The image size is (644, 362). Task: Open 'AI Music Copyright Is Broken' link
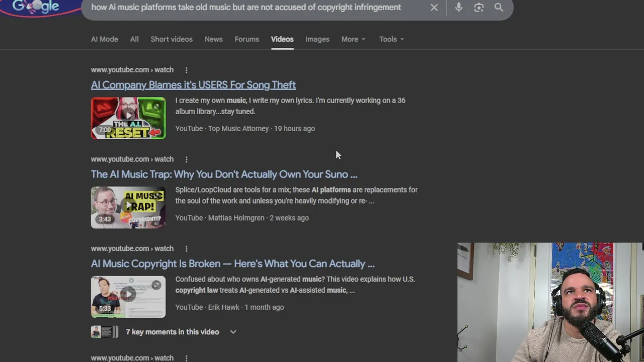232,264
